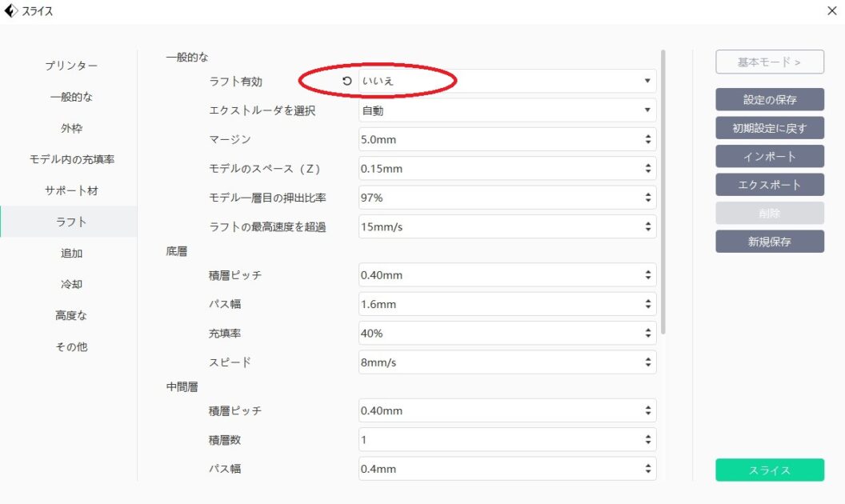Click the 中間層 パス幅 field showing 0.4mm
This screenshot has width=845, height=504.
[x=507, y=469]
